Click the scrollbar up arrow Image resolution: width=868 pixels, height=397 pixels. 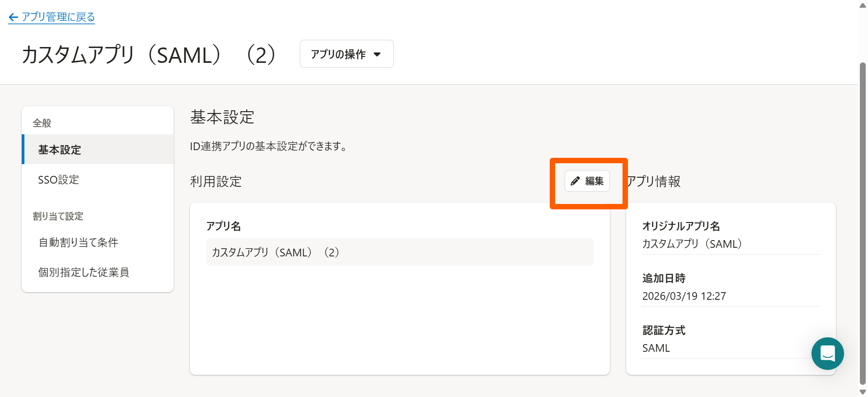pos(863,5)
